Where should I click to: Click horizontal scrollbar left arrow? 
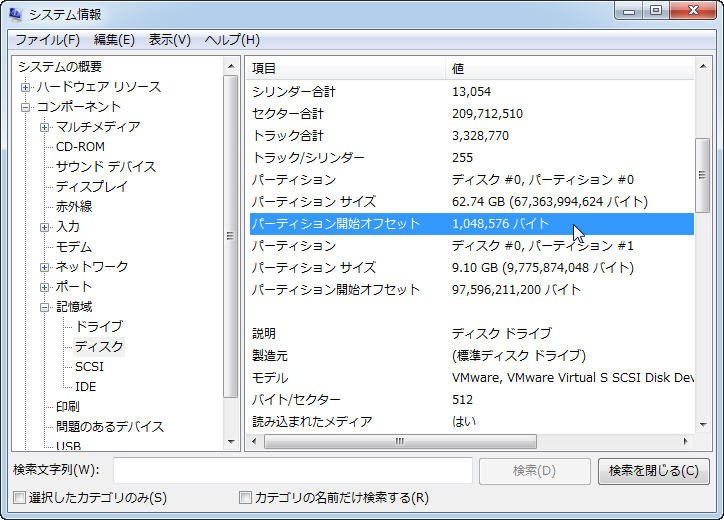click(x=254, y=441)
